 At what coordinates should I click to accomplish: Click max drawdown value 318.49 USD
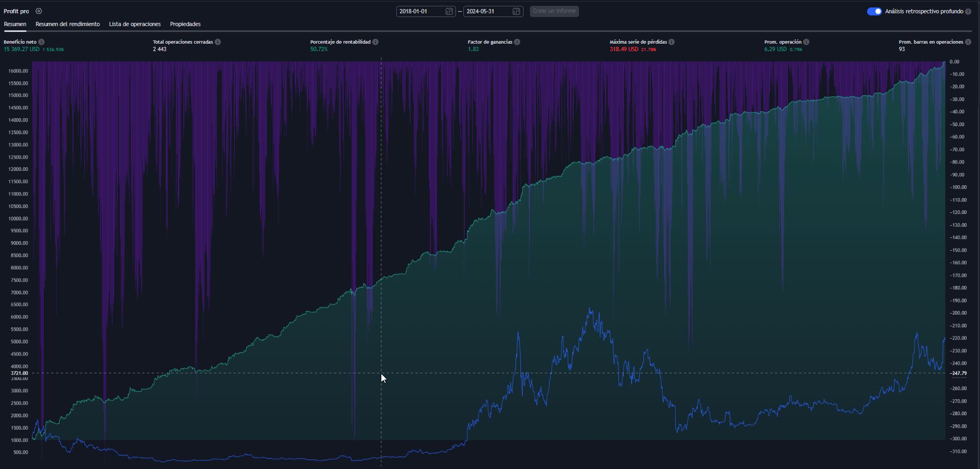624,49
